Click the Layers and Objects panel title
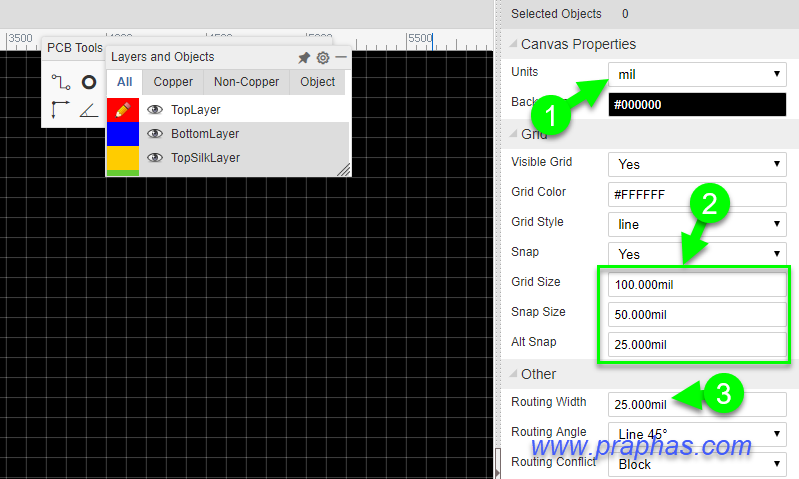Screen dimensions: 799x479 tap(163, 57)
